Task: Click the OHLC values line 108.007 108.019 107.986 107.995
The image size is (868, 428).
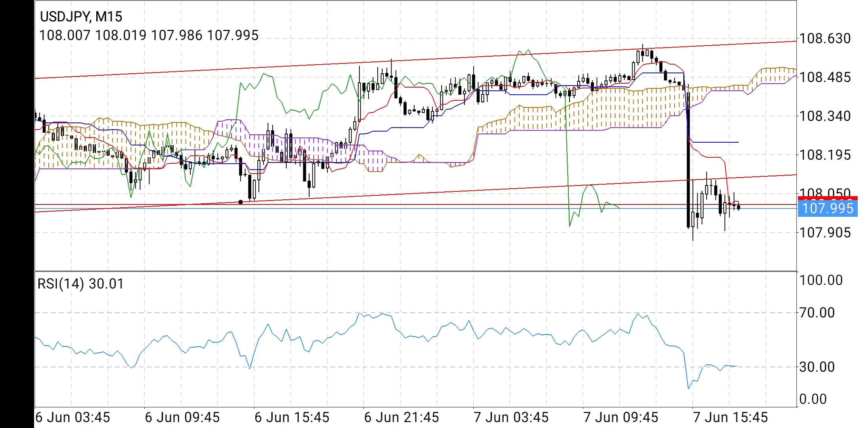Action: point(149,35)
